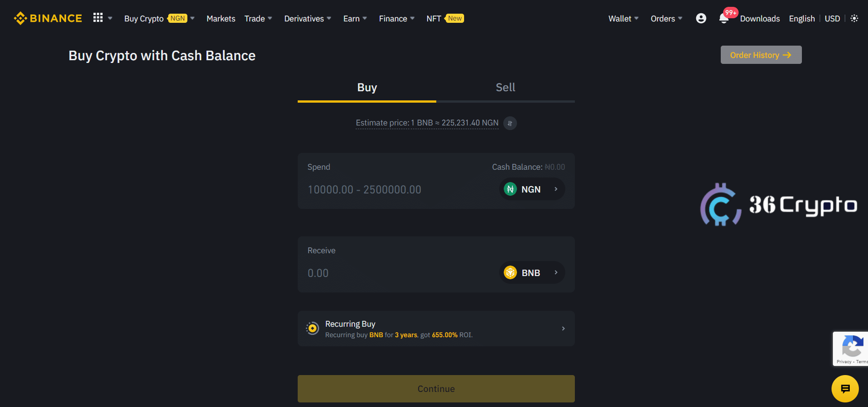The width and height of the screenshot is (868, 407).
Task: Open the Markets page
Action: pos(221,19)
